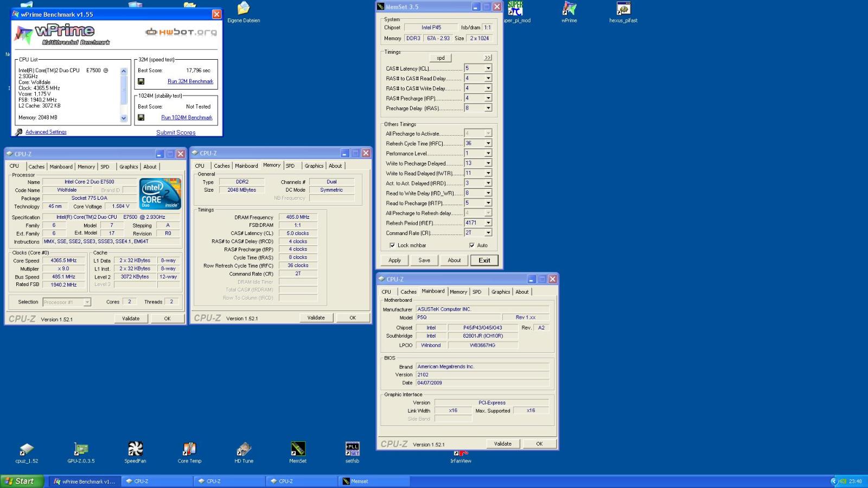Viewport: 868px width, 488px height.
Task: Open the Refresh Period (tREF) dropdown
Action: click(x=488, y=223)
